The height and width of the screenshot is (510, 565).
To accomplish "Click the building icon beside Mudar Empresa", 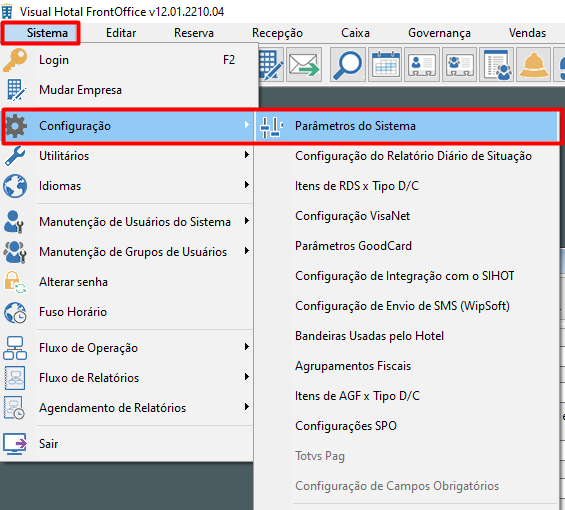I will click(15, 90).
